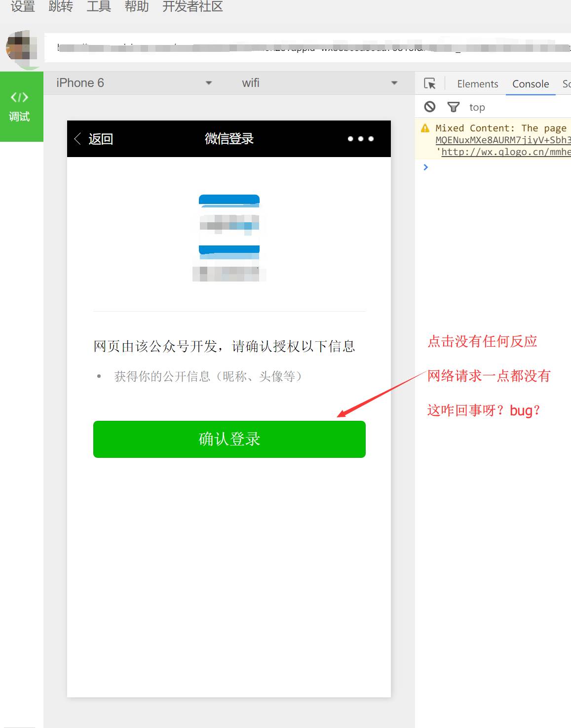Open the wx.qlogo.cn link in console

pyautogui.click(x=506, y=152)
